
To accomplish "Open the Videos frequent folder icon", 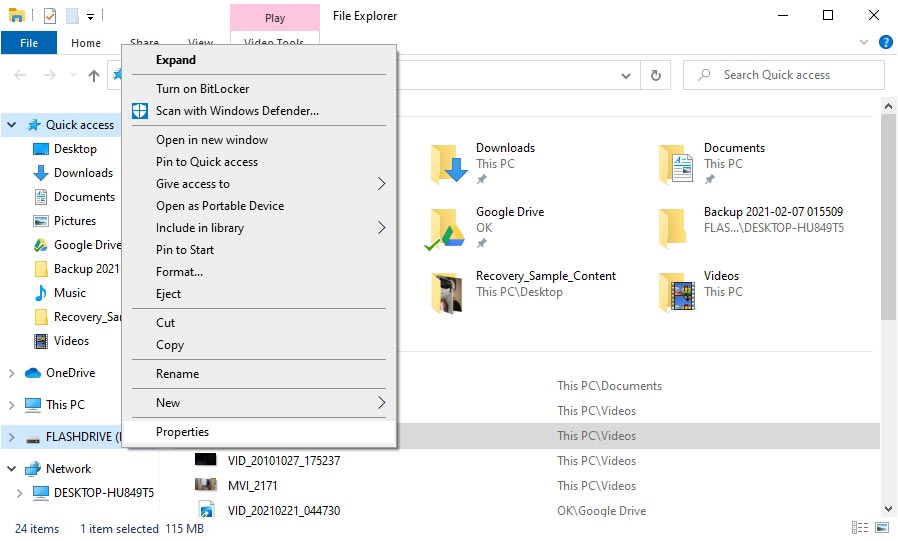I will pyautogui.click(x=678, y=293).
